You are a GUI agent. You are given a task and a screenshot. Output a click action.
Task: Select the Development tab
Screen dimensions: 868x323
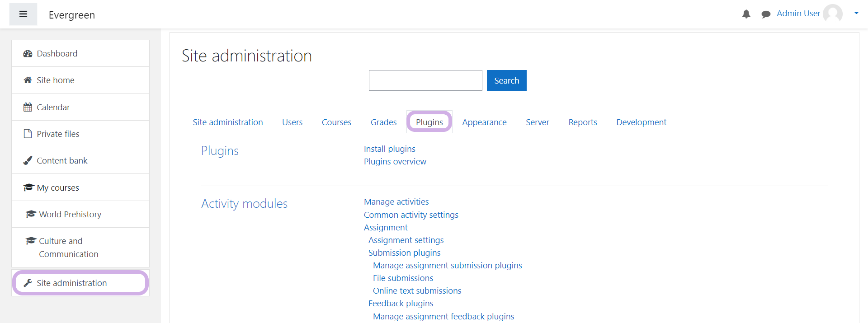[x=641, y=122]
